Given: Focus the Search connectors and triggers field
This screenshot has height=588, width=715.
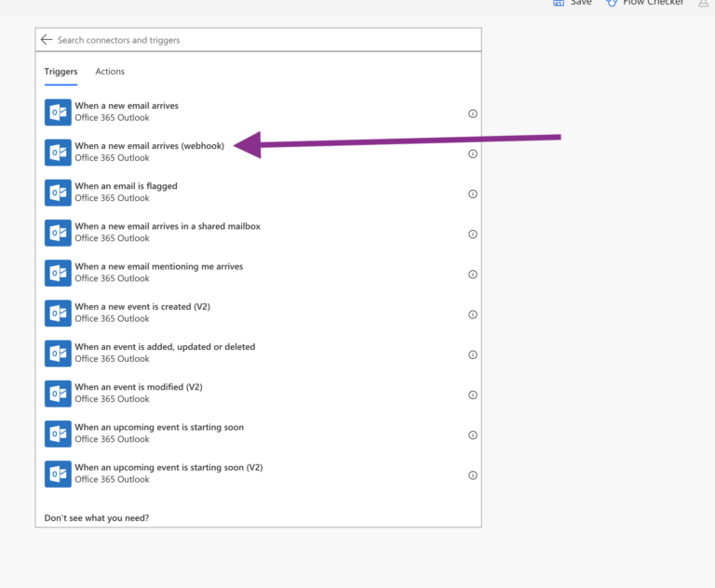Looking at the screenshot, I should 267,40.
